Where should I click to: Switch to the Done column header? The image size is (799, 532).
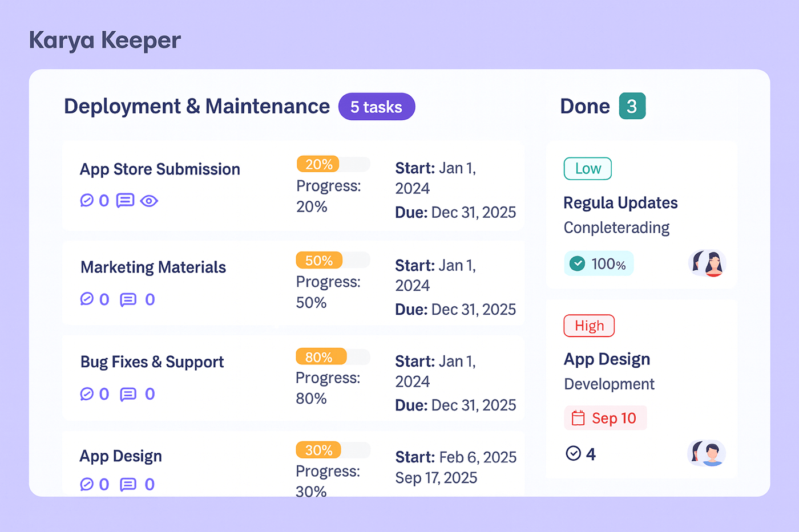tap(584, 105)
